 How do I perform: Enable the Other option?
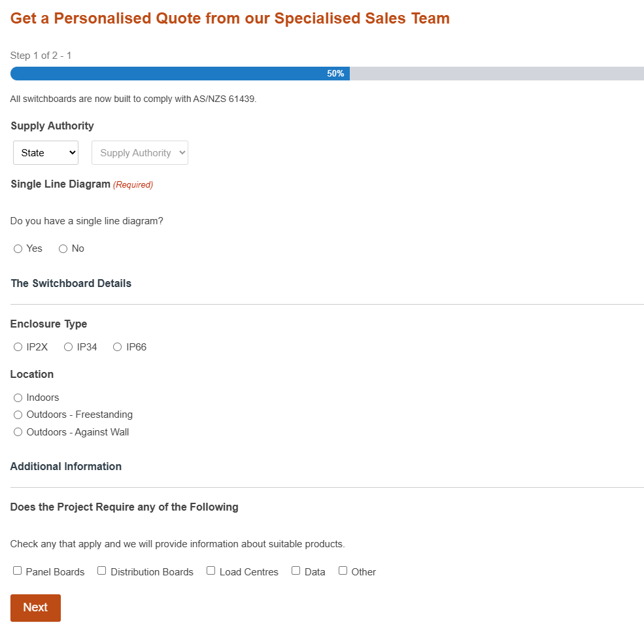[x=343, y=570]
